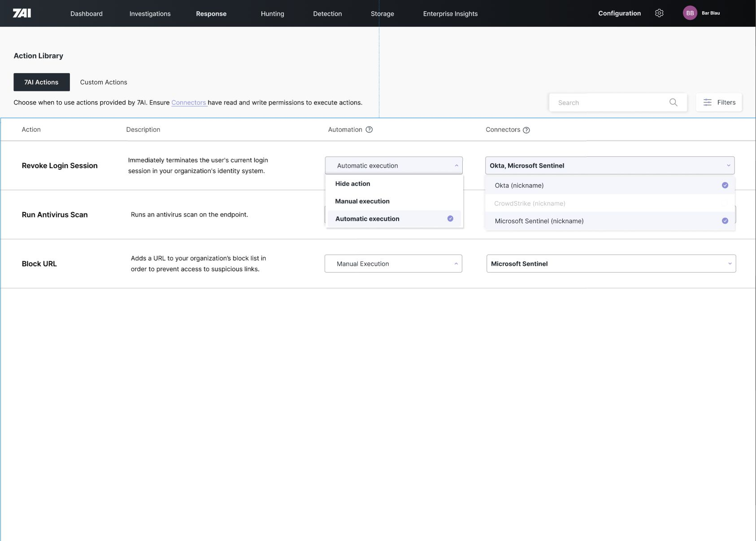Click the Connectors help question icon

point(526,130)
